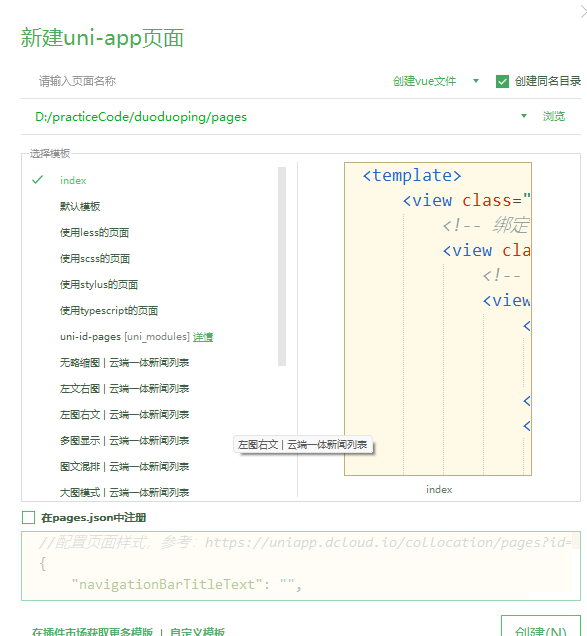Select the 左图右文 | 云端一体新闻列表 template
Viewport: 587px width, 636px height.
[x=124, y=415]
